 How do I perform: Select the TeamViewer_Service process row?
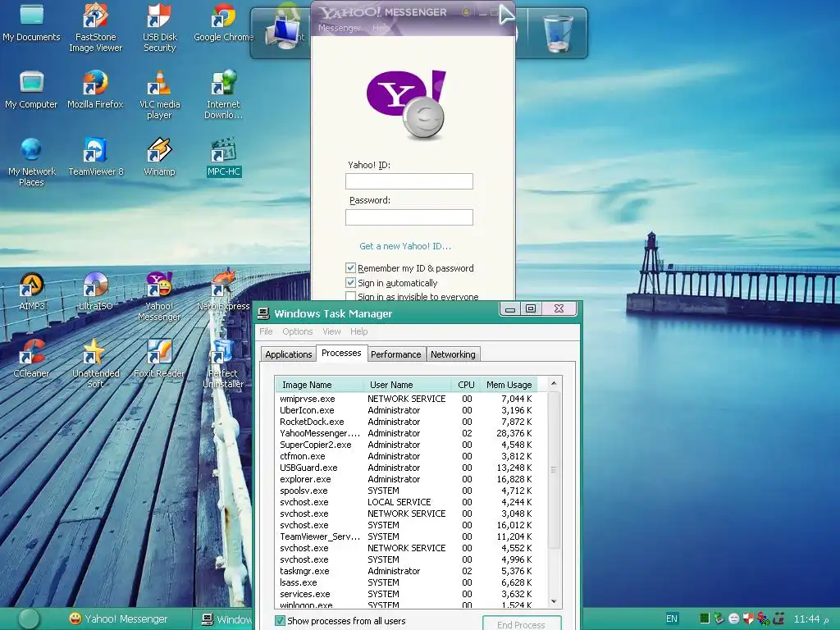pyautogui.click(x=407, y=536)
